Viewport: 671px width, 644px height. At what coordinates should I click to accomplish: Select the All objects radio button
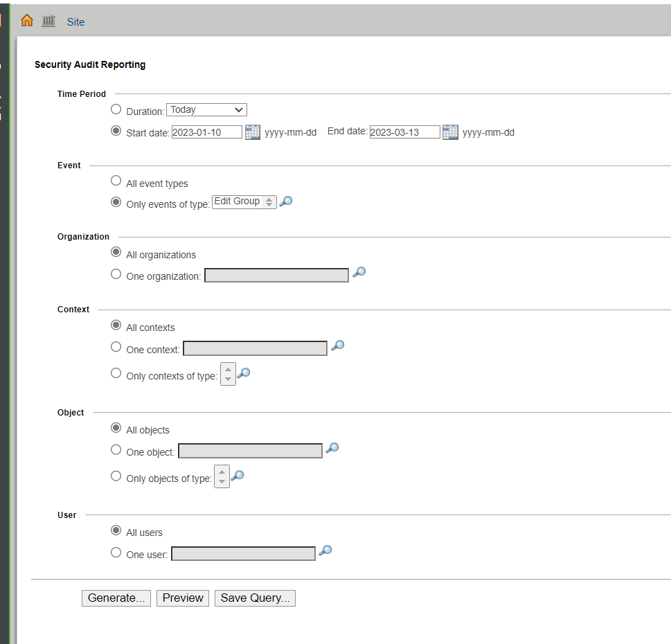point(116,427)
